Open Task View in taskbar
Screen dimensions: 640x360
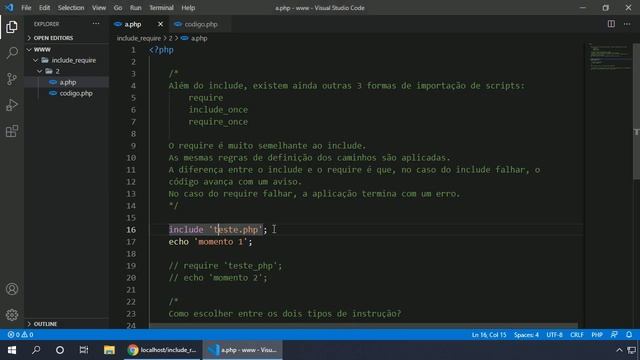coord(84,350)
